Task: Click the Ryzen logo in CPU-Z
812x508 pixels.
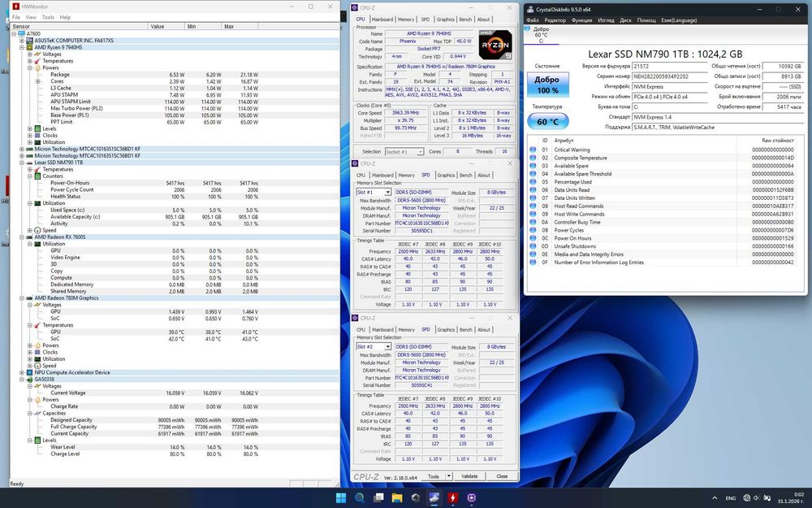Action: [495, 45]
